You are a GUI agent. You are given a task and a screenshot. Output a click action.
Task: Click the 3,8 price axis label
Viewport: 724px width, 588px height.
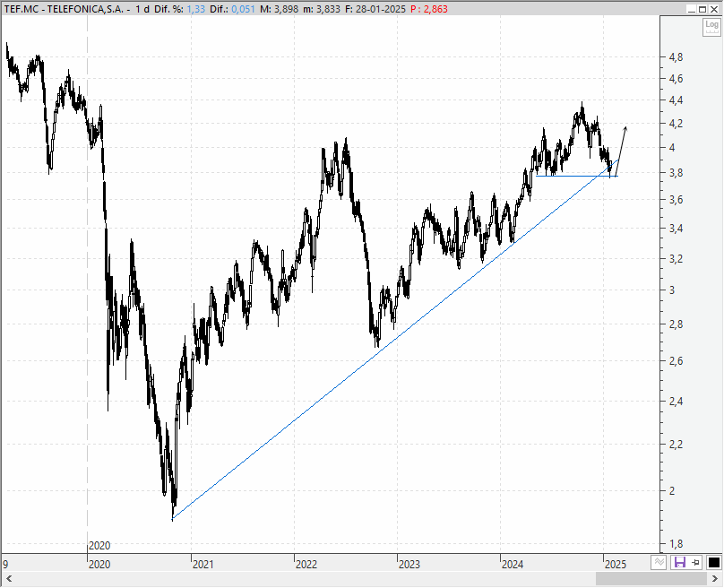[x=676, y=173]
